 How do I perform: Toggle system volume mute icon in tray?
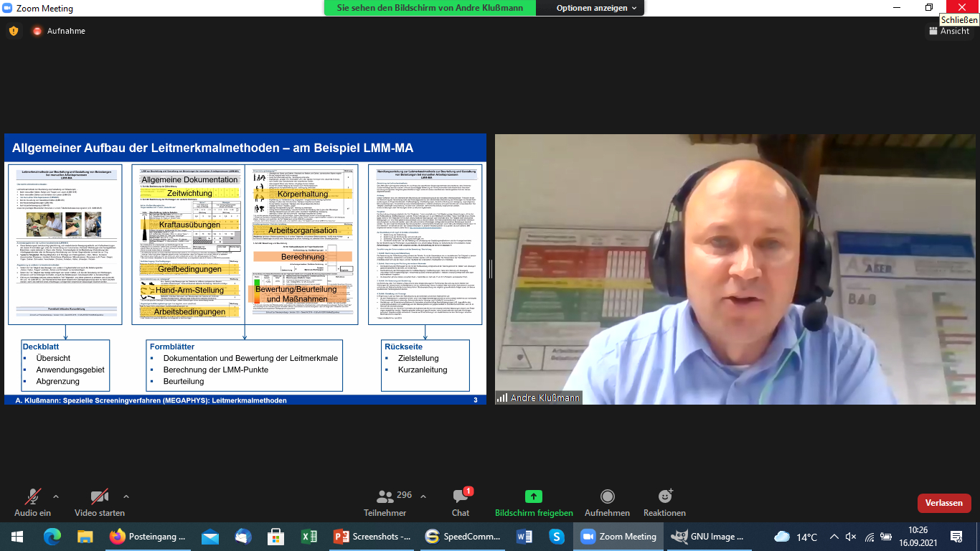point(851,537)
